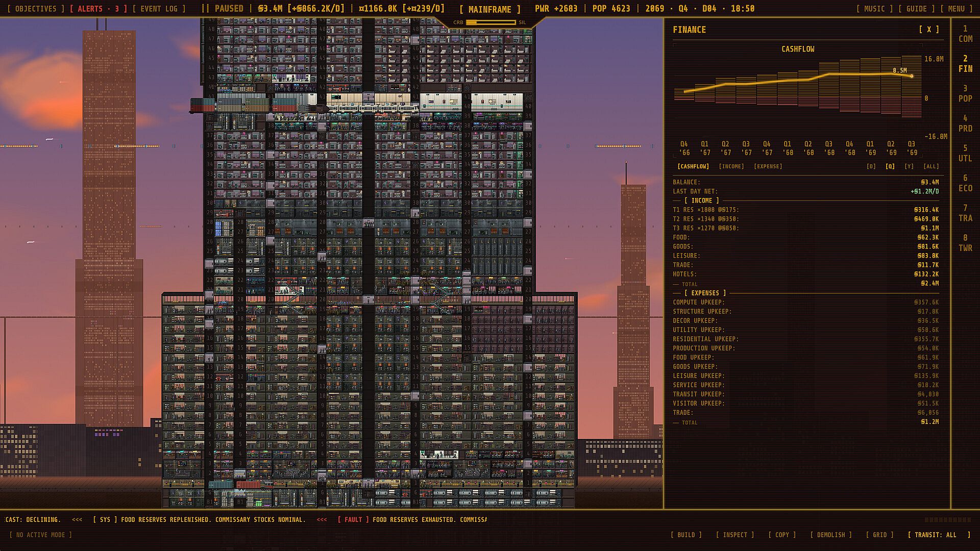This screenshot has width=980, height=551.
Task: Select the Cashflow chart view
Action: click(x=693, y=166)
